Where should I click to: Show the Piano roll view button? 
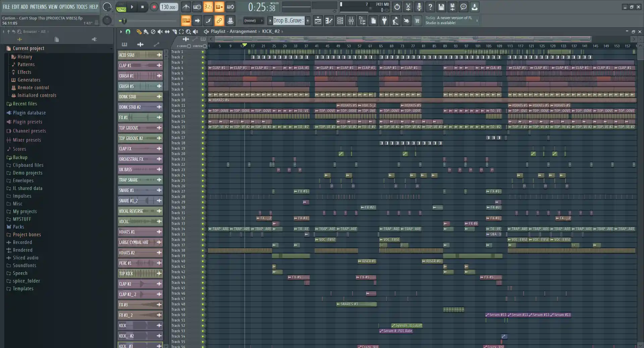tap(329, 21)
